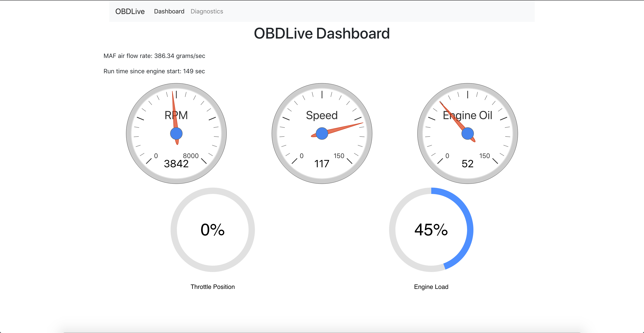Click the Engine Load label

(431, 287)
